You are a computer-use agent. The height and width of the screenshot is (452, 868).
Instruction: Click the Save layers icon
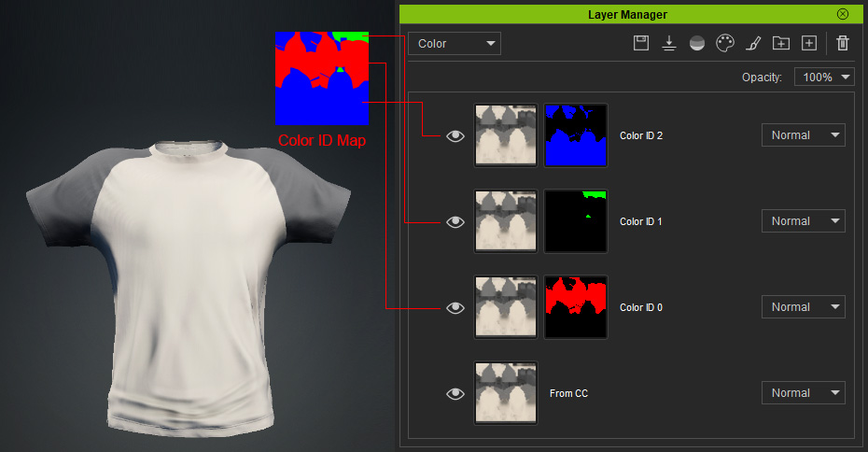641,43
